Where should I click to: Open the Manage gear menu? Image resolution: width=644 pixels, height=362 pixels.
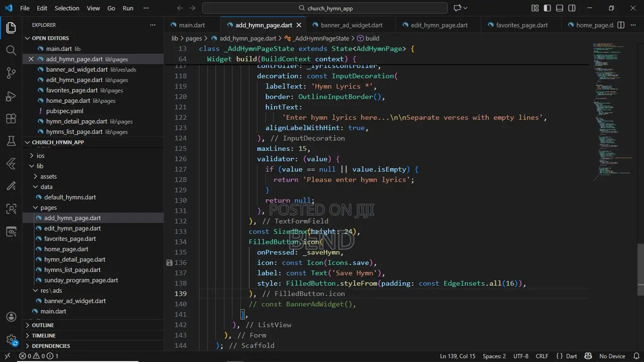11,339
